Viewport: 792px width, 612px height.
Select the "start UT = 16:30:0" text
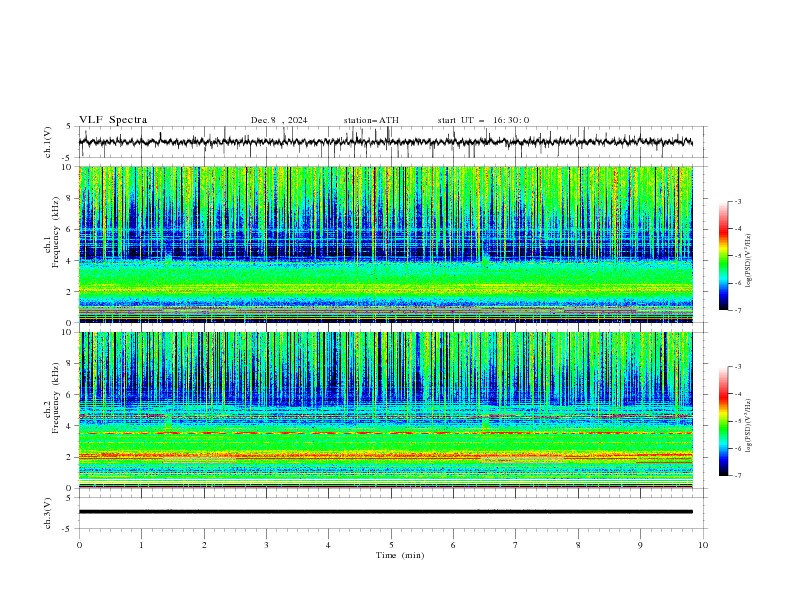pyautogui.click(x=483, y=120)
